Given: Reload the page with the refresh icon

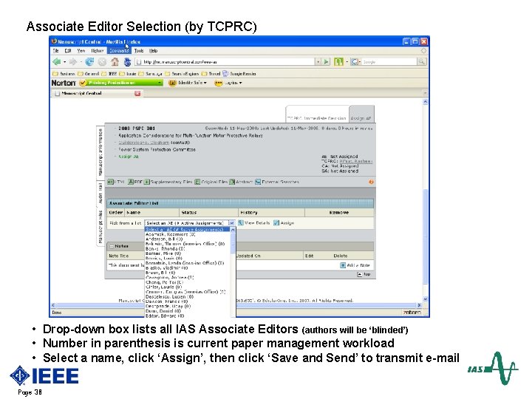Looking at the screenshot, I should 89,62.
